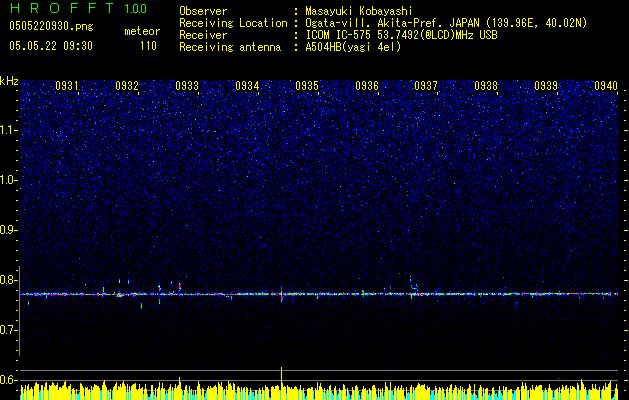Click the 0935 time marker
The width and height of the screenshot is (629, 400).
point(307,86)
